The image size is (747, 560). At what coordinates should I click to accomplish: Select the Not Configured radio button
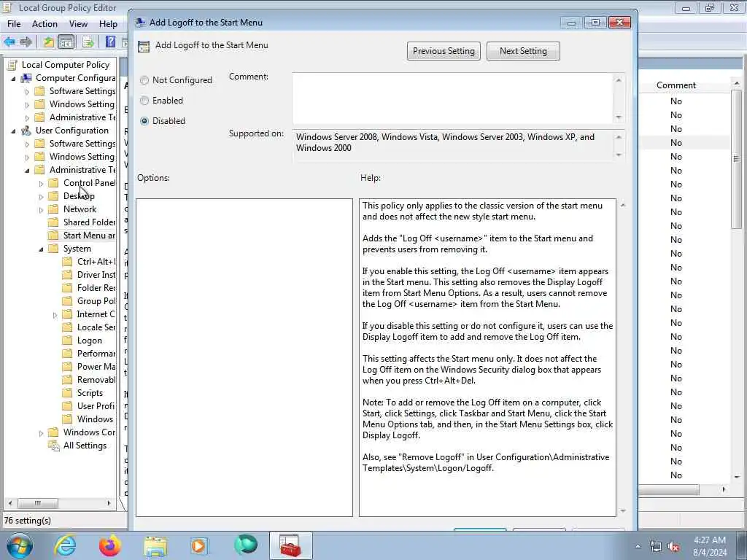[x=144, y=80]
